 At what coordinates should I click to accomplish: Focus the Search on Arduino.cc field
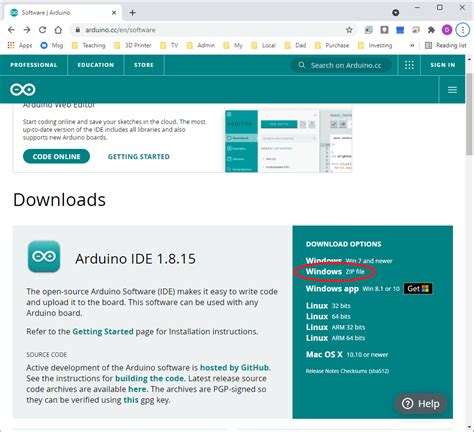341,65
